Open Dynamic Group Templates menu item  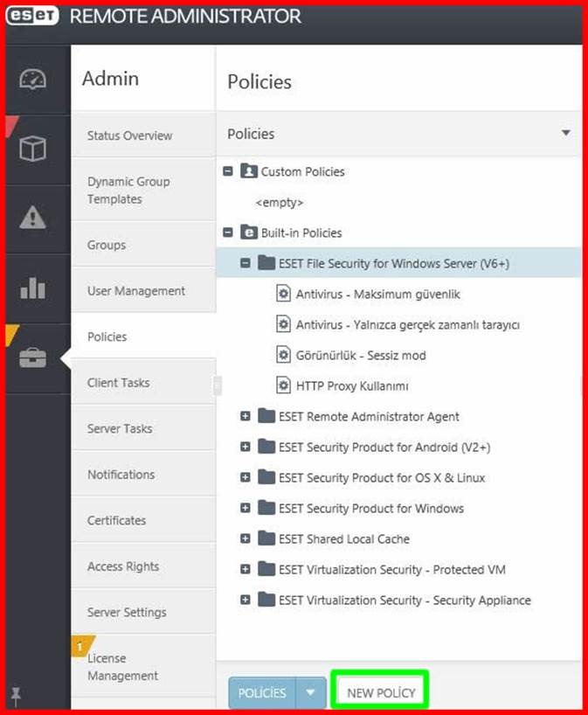click(143, 191)
